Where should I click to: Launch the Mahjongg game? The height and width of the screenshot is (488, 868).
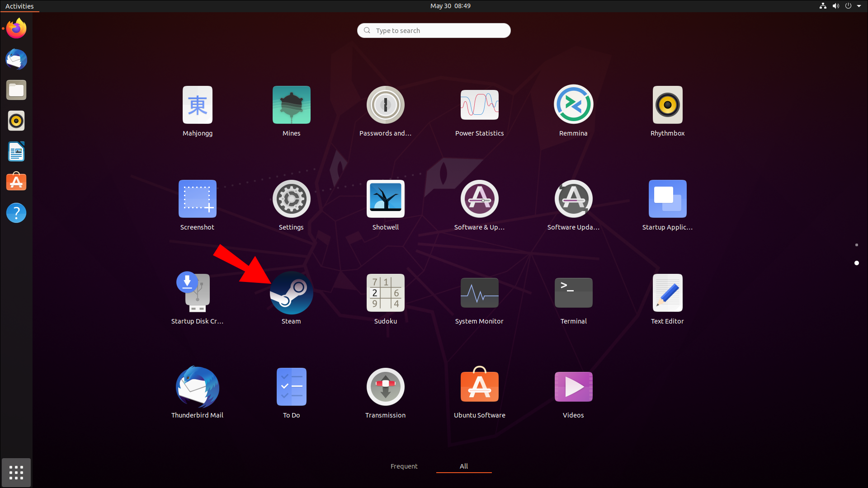197,105
